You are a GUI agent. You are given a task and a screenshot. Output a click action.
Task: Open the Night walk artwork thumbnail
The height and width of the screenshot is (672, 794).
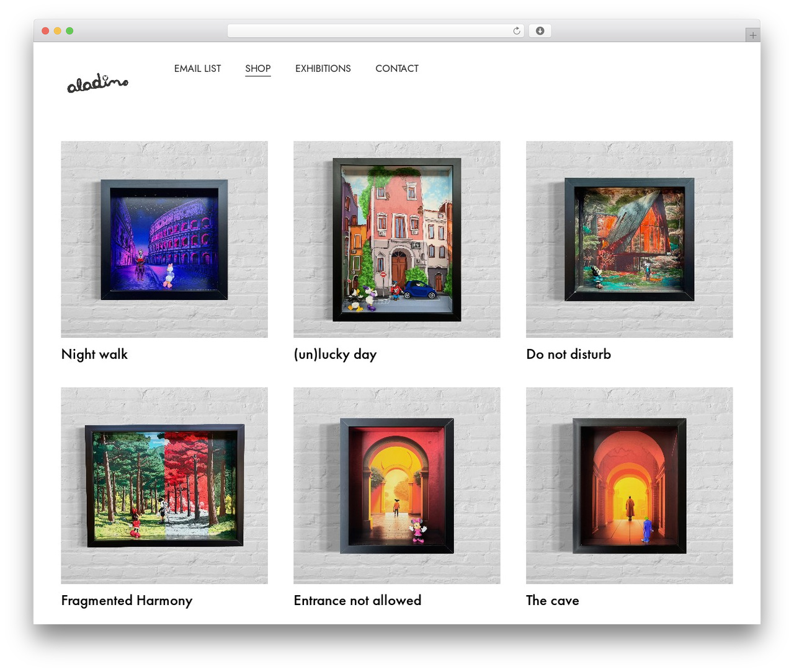click(x=164, y=239)
